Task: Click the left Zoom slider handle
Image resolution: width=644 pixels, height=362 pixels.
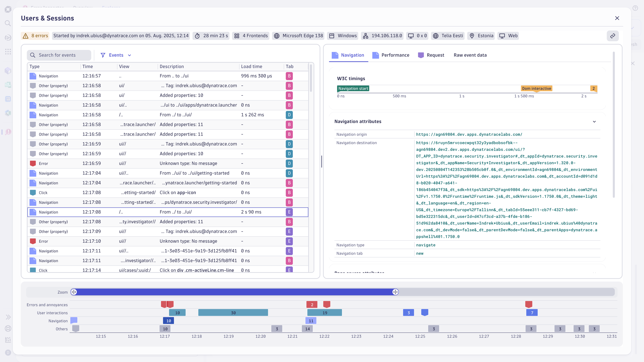Action: point(74,292)
